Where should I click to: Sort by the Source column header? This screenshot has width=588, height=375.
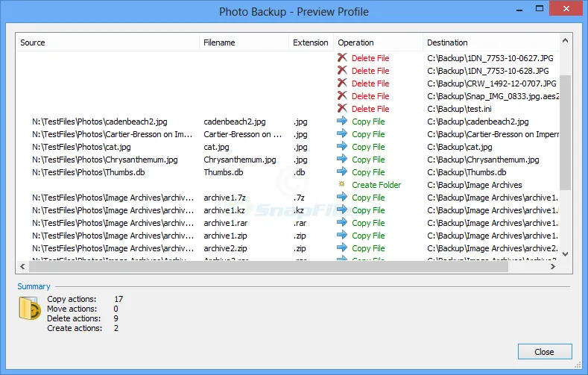(107, 42)
